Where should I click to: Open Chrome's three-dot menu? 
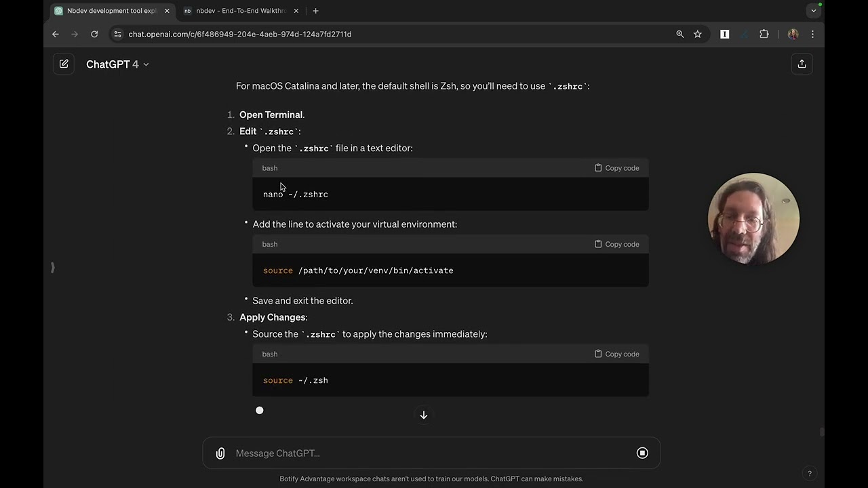[x=812, y=34]
